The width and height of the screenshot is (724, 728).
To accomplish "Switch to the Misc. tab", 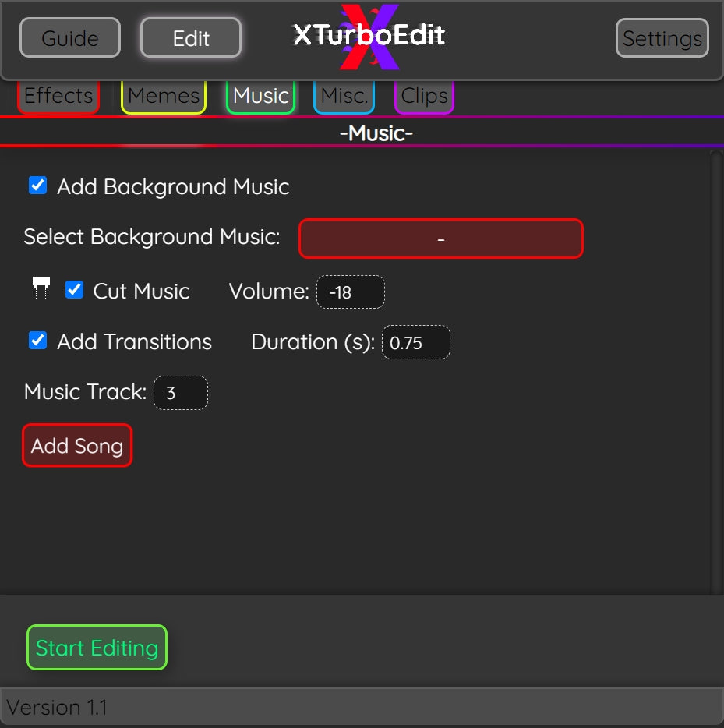I will (344, 95).
